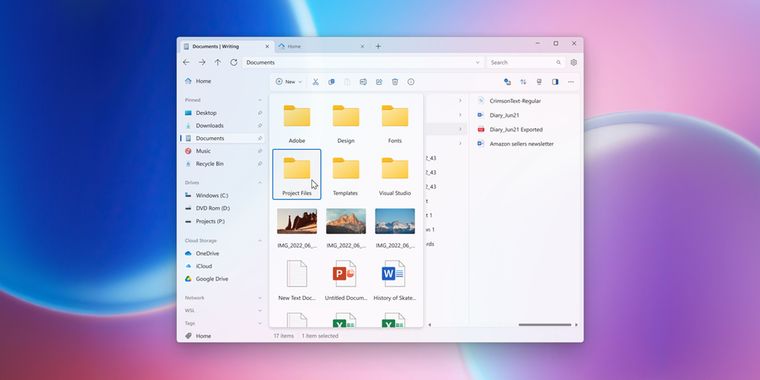Select the Adobe folder
Image resolution: width=760 pixels, height=380 pixels.
click(x=297, y=123)
